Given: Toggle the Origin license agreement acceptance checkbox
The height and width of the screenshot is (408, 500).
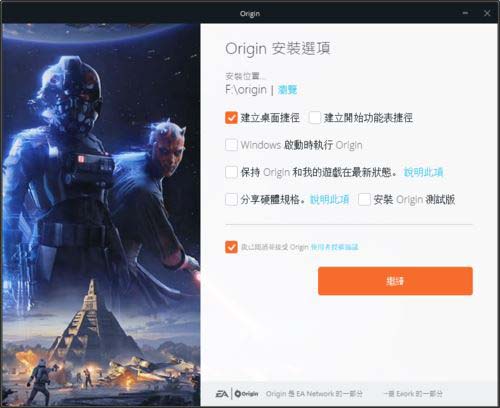Looking at the screenshot, I should [x=231, y=247].
